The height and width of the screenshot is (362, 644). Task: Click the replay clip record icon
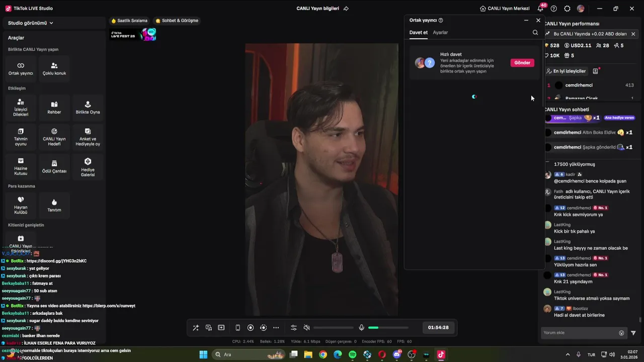[x=263, y=328]
